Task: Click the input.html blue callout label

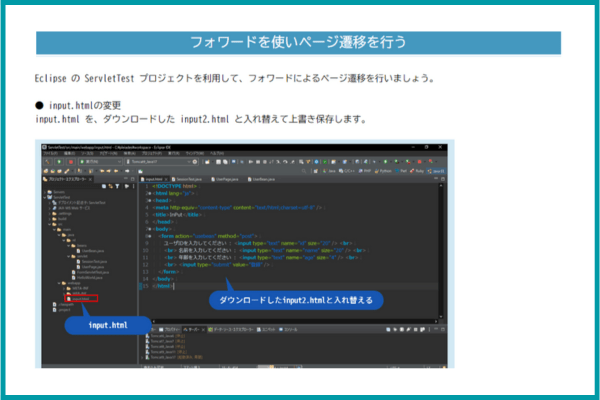Action: pyautogui.click(x=105, y=325)
